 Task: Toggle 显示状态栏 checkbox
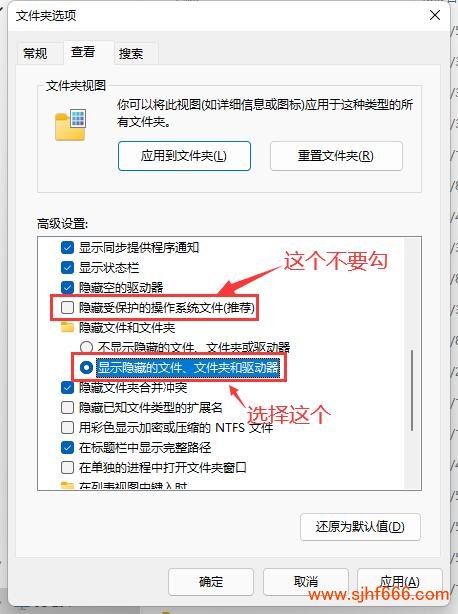tap(67, 267)
